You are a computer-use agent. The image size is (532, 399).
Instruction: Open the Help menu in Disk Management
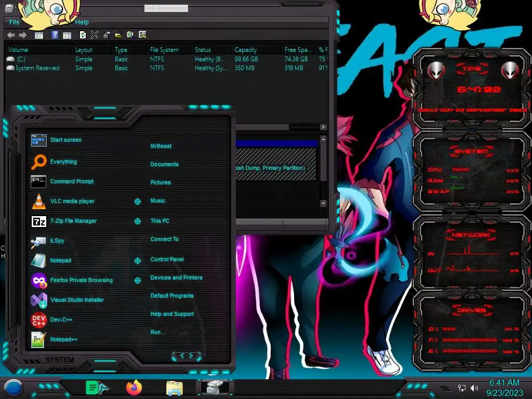[x=82, y=22]
